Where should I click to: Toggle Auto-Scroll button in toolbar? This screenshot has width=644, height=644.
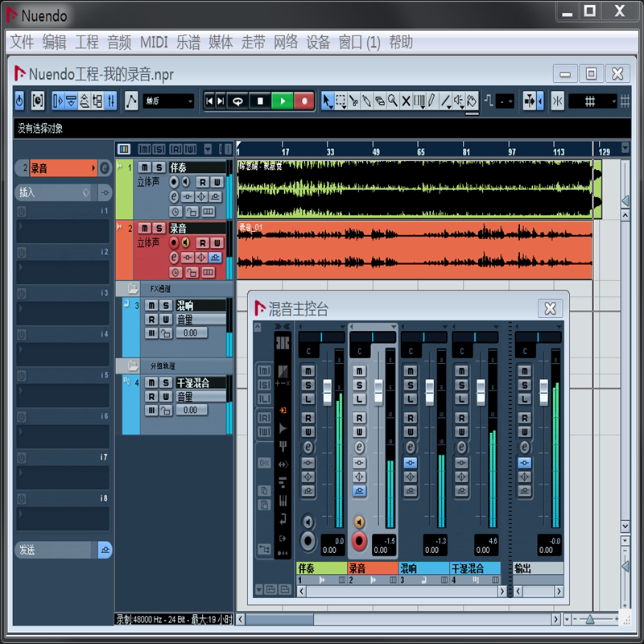point(530,101)
